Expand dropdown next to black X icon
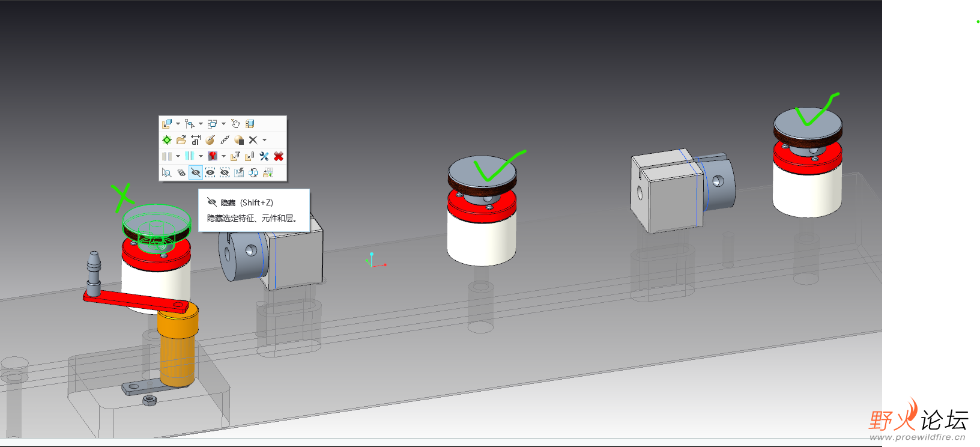The width and height of the screenshot is (980, 447). 264,140
